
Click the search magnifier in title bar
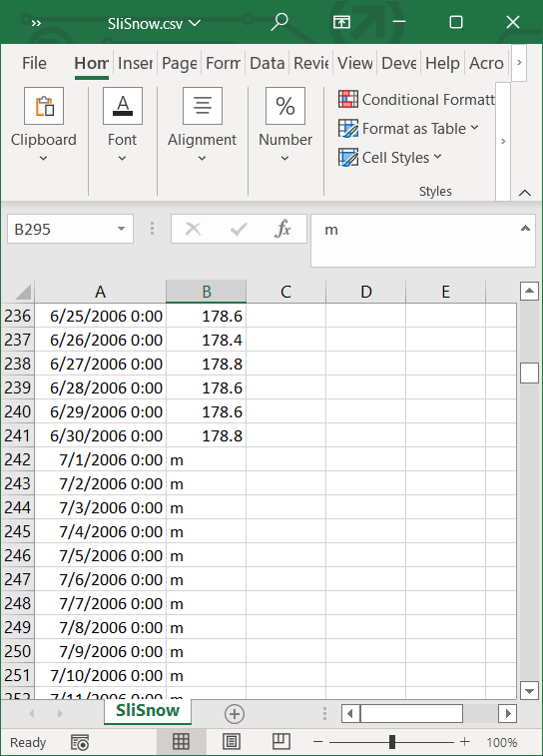279,22
